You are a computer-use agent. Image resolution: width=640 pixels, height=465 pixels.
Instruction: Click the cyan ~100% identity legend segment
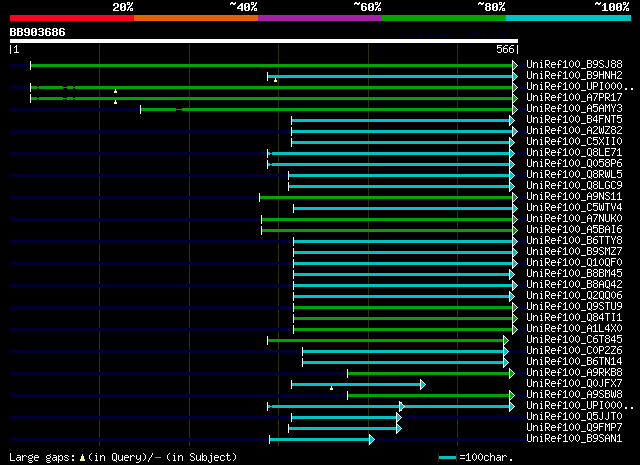click(569, 18)
